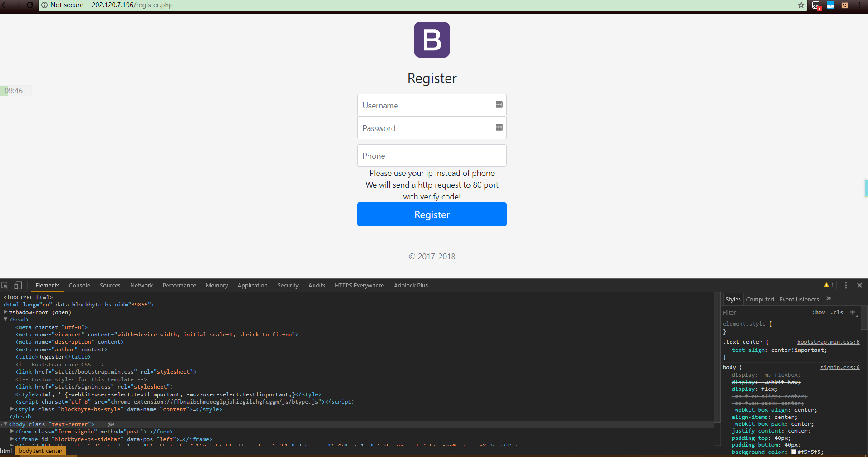This screenshot has height=457, width=868.
Task: Click the #f5f5f5 background color swatch
Action: point(794,452)
